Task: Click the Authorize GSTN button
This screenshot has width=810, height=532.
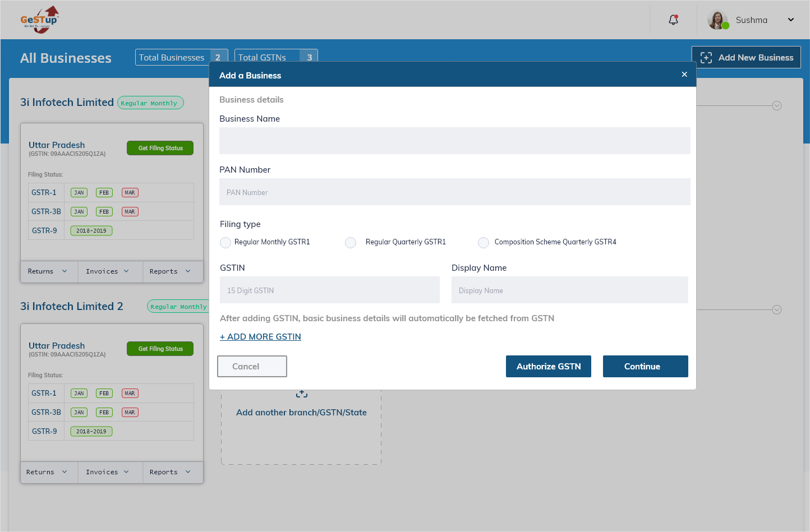Action: pyautogui.click(x=548, y=366)
